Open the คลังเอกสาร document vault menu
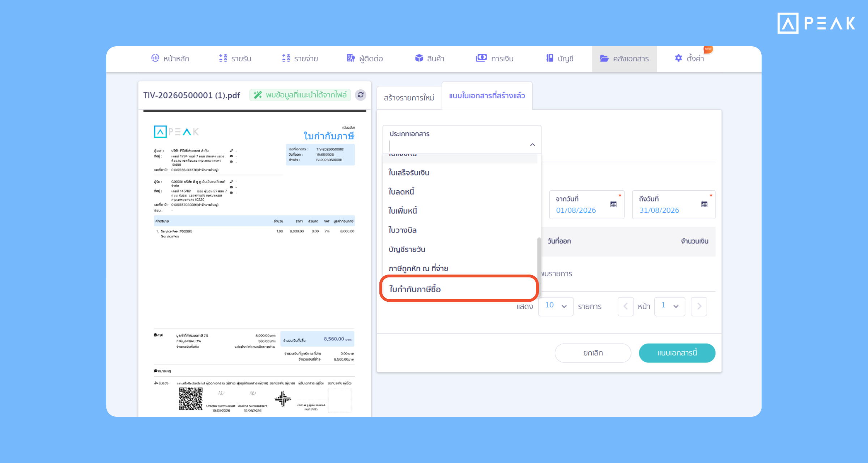This screenshot has width=868, height=463. pyautogui.click(x=625, y=58)
